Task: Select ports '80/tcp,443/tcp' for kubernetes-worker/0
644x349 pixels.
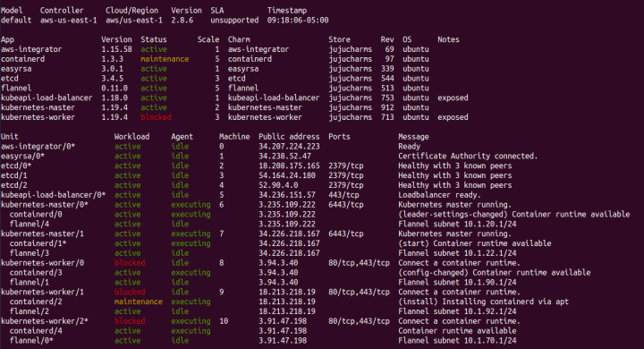Action: click(x=359, y=263)
